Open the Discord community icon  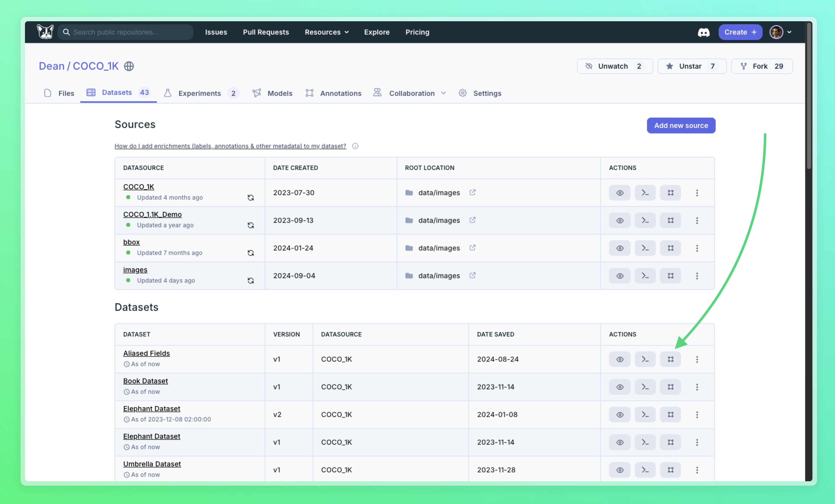[x=704, y=32]
